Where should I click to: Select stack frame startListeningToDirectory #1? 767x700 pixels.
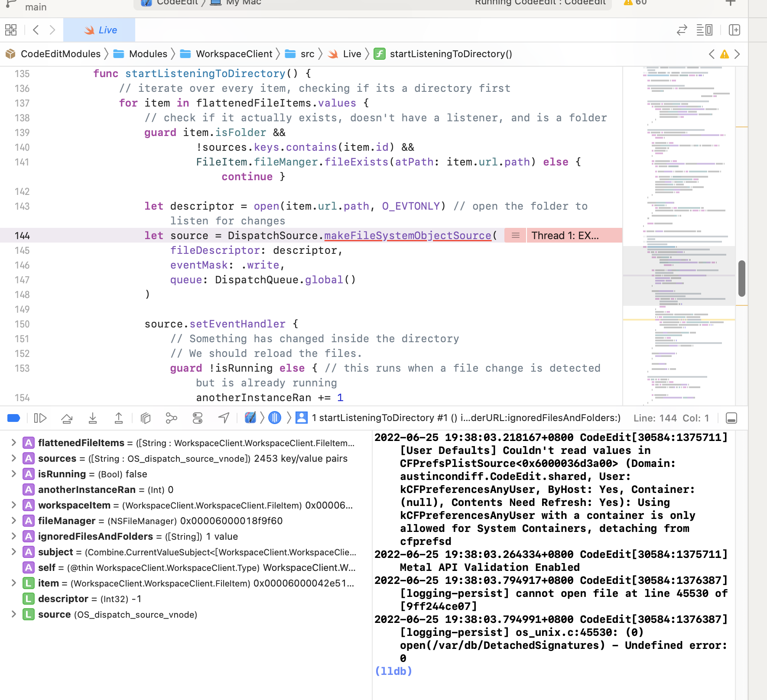458,418
